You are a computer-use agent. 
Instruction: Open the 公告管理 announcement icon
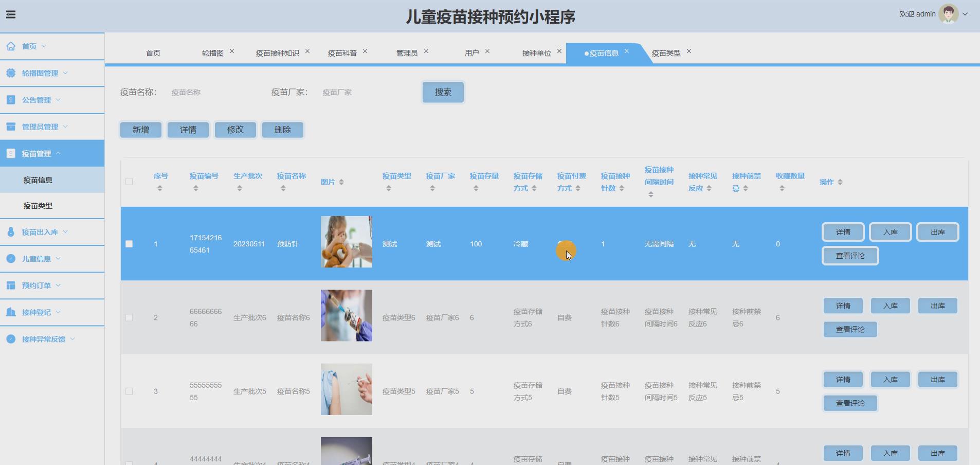(11, 99)
